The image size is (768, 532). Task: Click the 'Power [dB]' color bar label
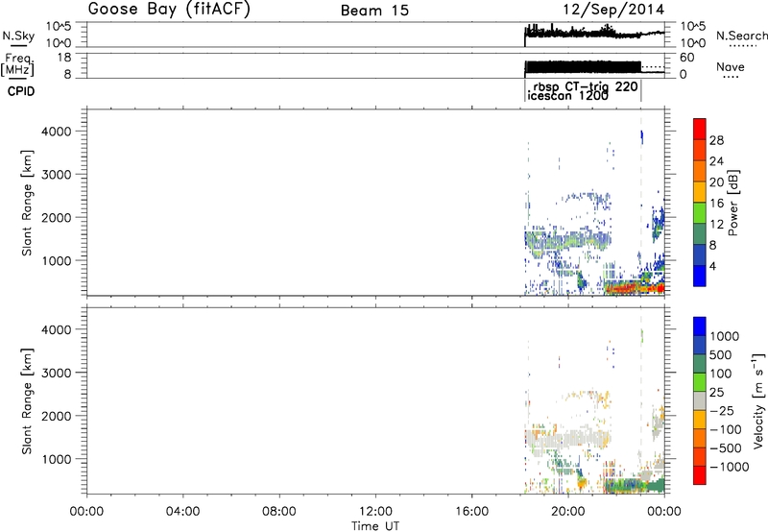732,204
